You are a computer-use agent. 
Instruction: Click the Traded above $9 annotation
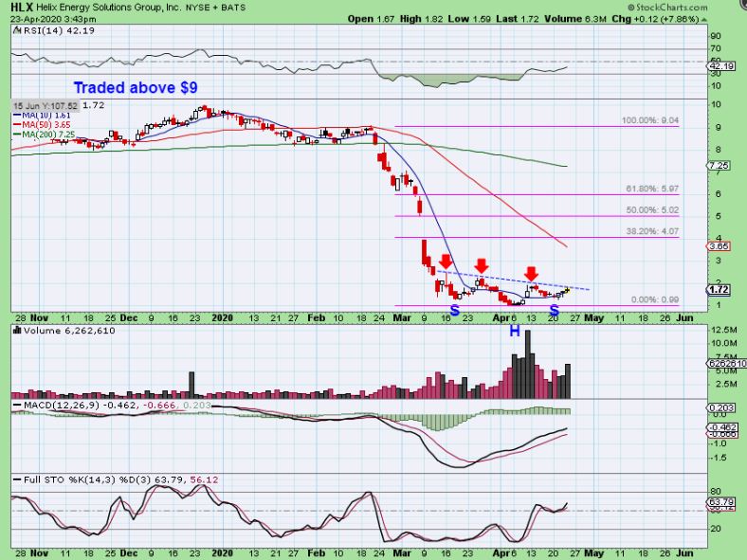point(136,87)
